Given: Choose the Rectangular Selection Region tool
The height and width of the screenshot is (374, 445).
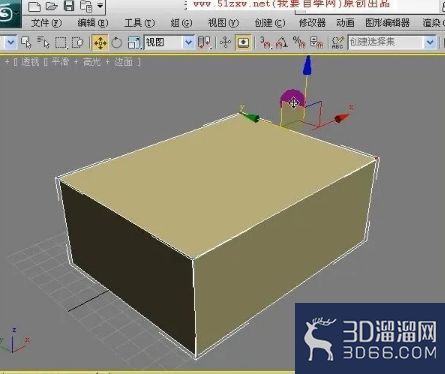Looking at the screenshot, I should [61, 43].
